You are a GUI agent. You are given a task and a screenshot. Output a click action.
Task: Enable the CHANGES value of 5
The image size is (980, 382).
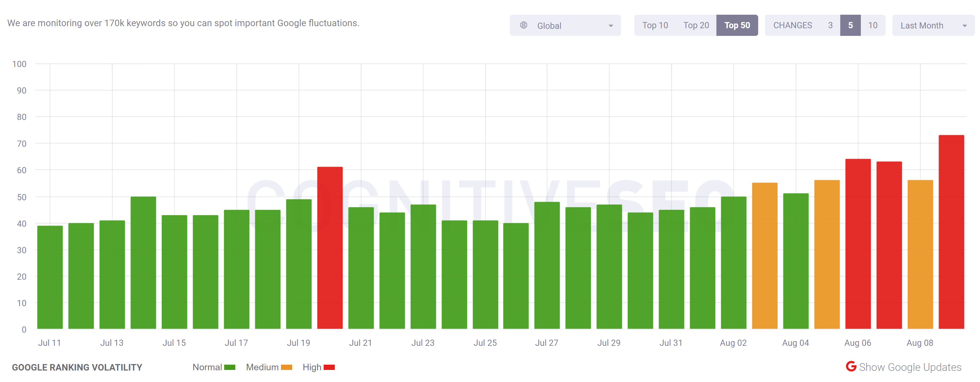[850, 25]
